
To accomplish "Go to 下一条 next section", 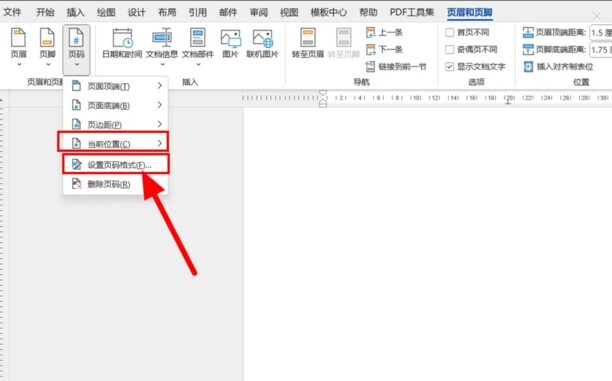I will [384, 50].
